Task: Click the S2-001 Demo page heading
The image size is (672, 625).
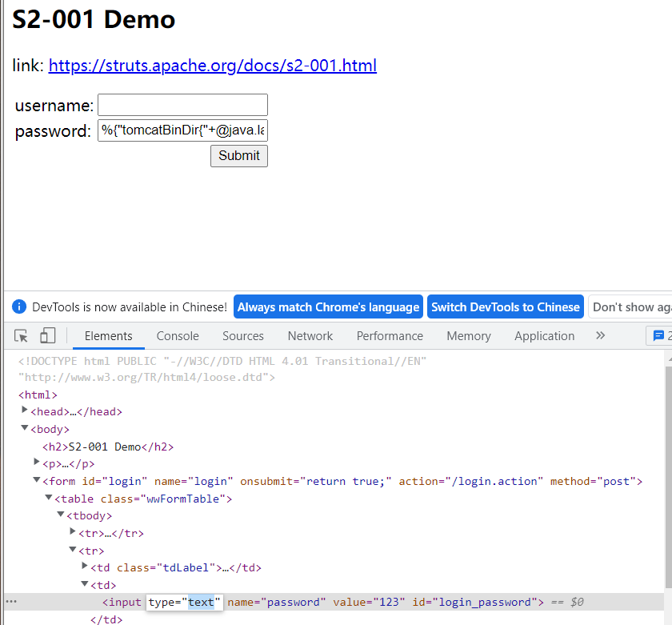Action: tap(94, 20)
